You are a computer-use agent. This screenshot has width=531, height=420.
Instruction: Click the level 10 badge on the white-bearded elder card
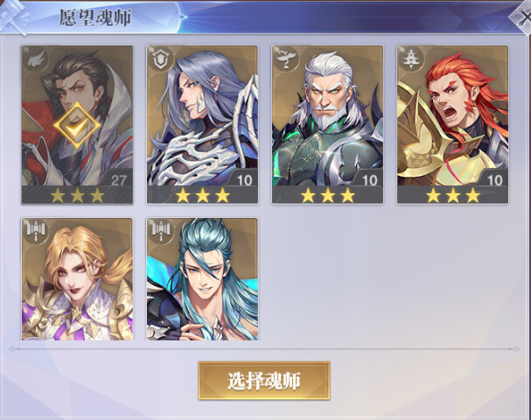pos(369,179)
